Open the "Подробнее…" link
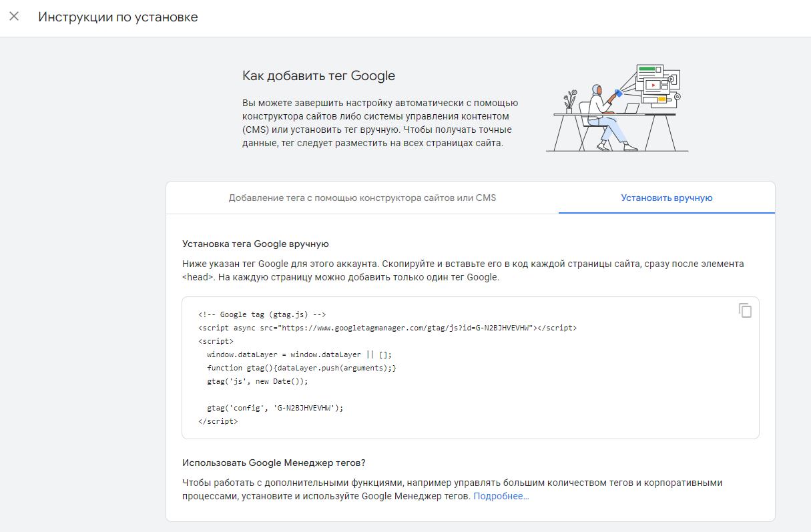The image size is (811, 532). click(501, 497)
